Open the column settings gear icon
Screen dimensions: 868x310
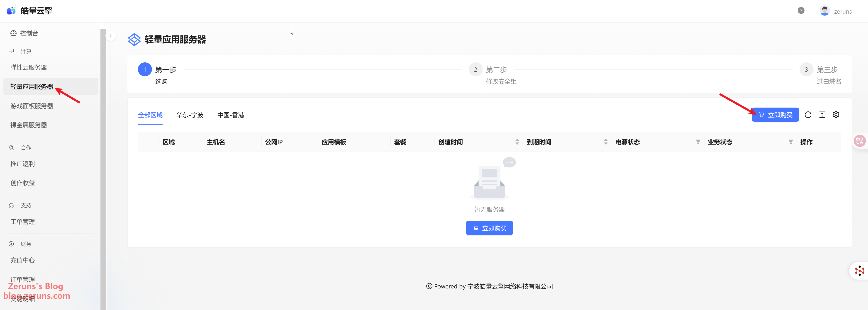pos(836,115)
